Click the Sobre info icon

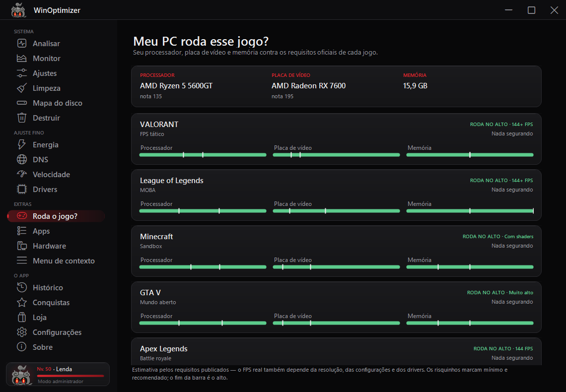click(x=22, y=347)
